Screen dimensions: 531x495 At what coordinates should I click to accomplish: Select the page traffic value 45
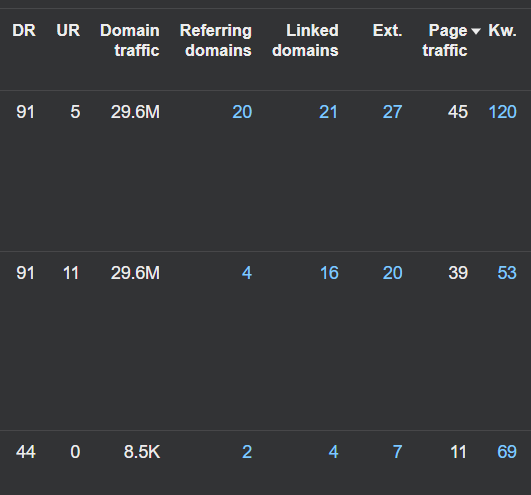[458, 112]
